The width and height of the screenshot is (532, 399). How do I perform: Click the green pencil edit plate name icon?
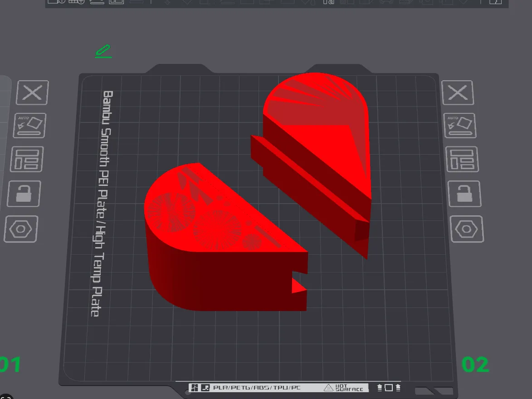[103, 51]
